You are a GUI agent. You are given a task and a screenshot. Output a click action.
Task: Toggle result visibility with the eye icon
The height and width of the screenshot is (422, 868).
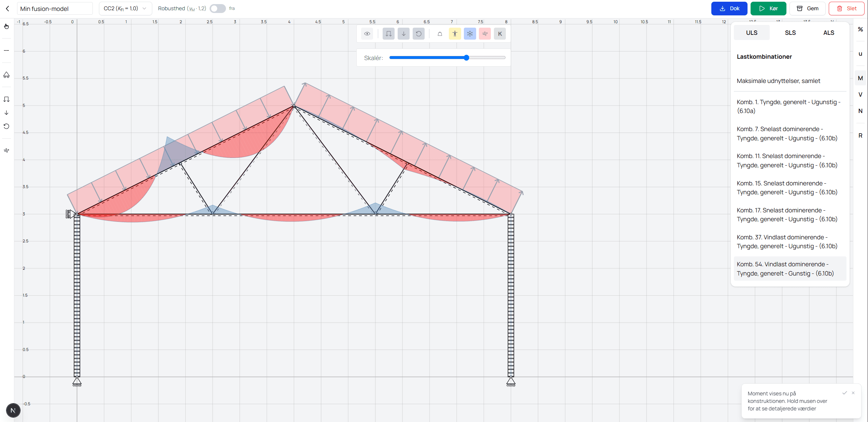(367, 33)
